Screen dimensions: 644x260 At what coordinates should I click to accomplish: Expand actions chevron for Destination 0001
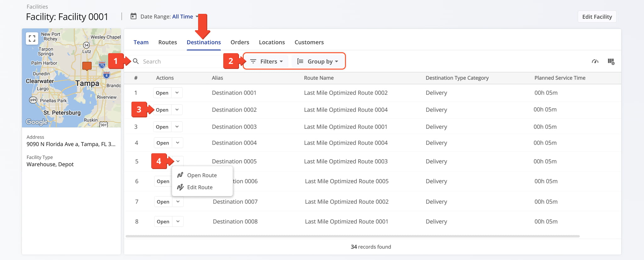(177, 93)
